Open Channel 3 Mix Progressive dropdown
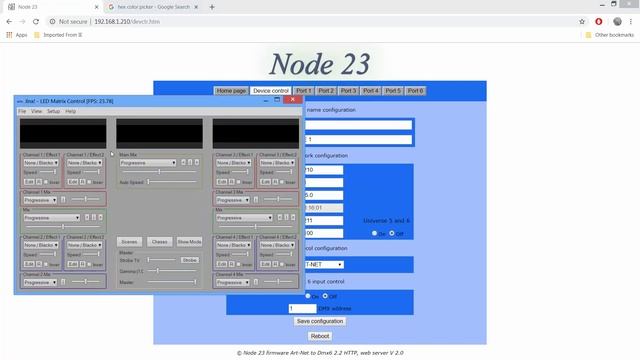 pos(233,200)
